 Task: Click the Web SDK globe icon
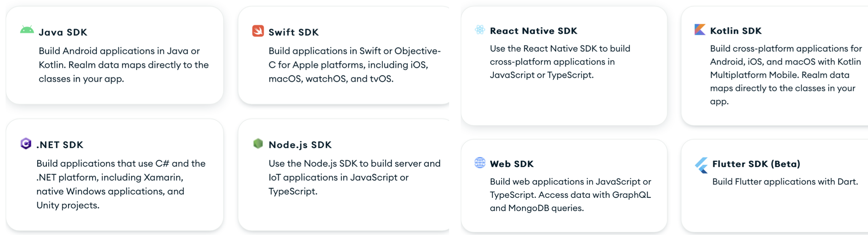pyautogui.click(x=480, y=163)
